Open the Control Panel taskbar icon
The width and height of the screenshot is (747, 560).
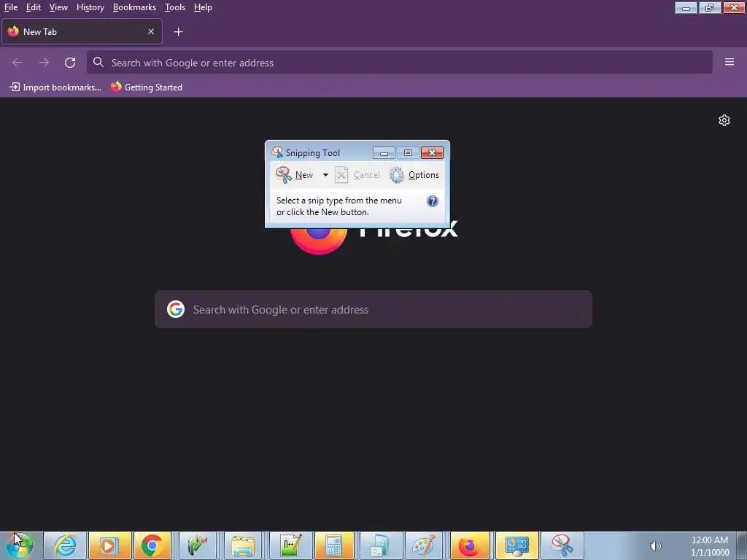point(517,545)
